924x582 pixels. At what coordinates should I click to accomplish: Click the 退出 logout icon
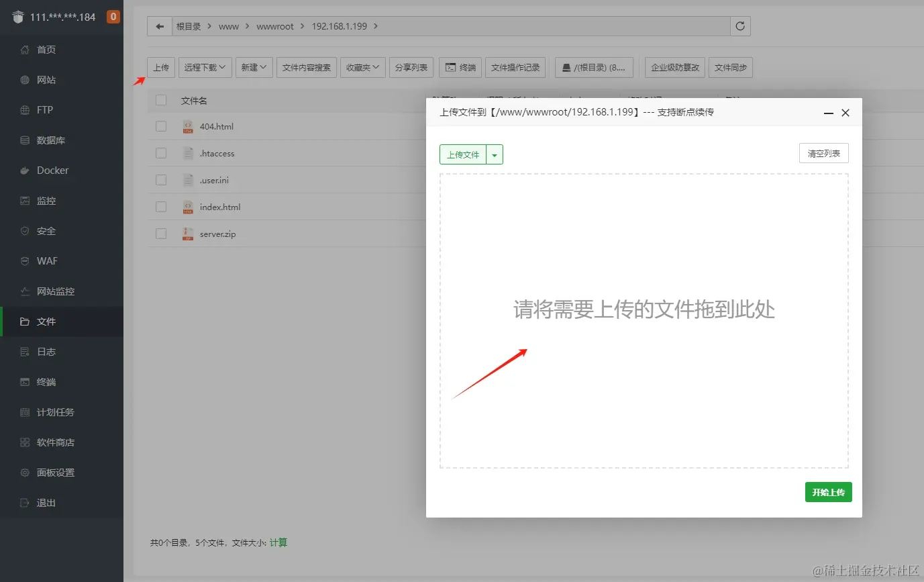click(25, 503)
